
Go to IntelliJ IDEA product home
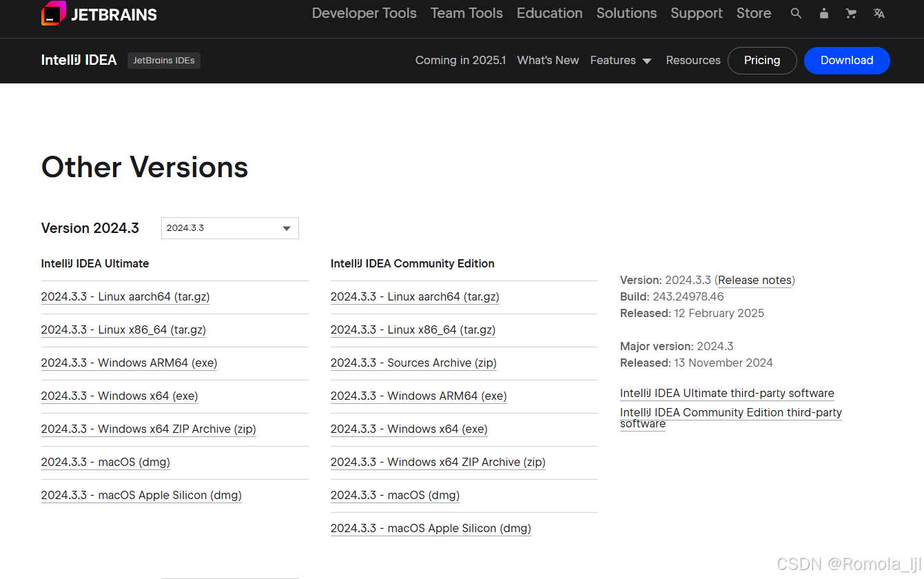click(x=79, y=60)
